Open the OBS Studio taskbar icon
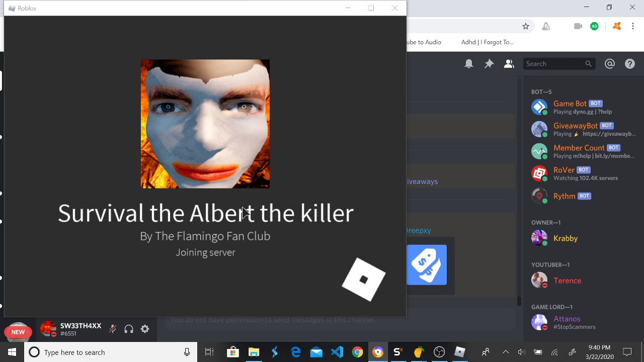 pos(439,352)
